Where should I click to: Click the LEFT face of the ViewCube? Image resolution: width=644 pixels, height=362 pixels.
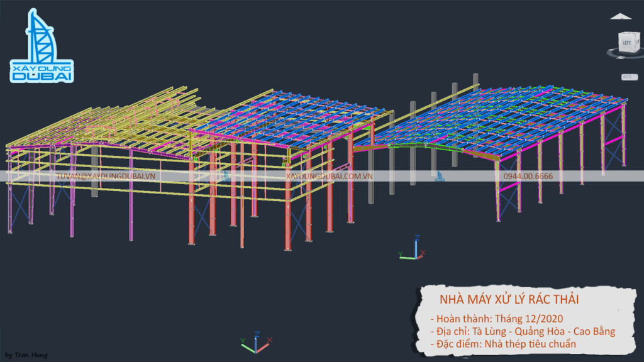click(626, 43)
